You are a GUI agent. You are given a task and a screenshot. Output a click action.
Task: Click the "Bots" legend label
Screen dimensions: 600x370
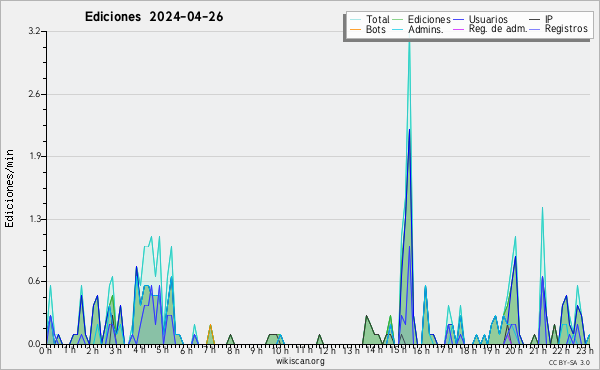tap(376, 29)
